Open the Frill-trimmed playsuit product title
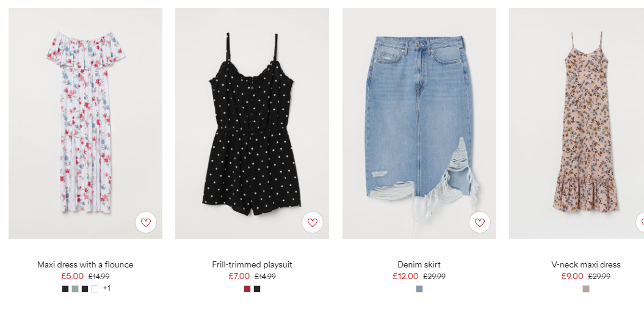The width and height of the screenshot is (644, 309). click(x=252, y=264)
